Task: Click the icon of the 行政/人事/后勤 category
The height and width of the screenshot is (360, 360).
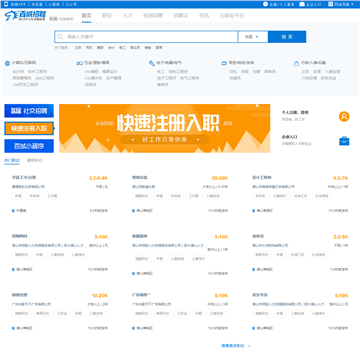Action: pos(296,63)
